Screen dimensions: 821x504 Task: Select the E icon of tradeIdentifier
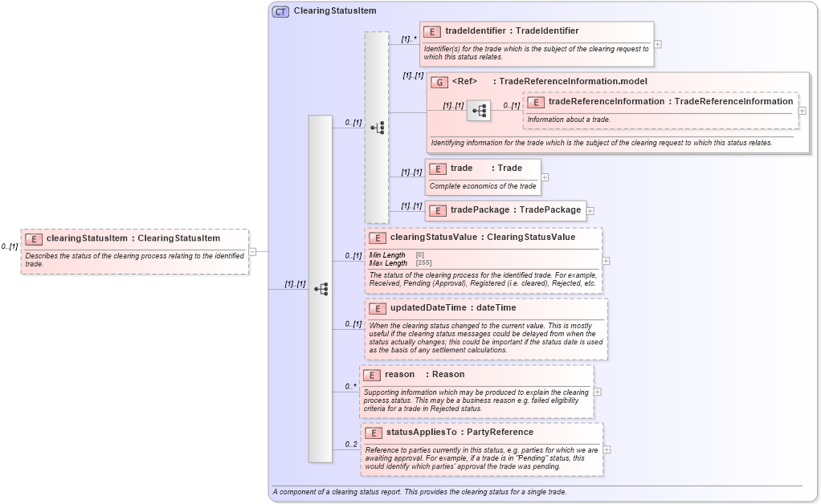click(431, 31)
